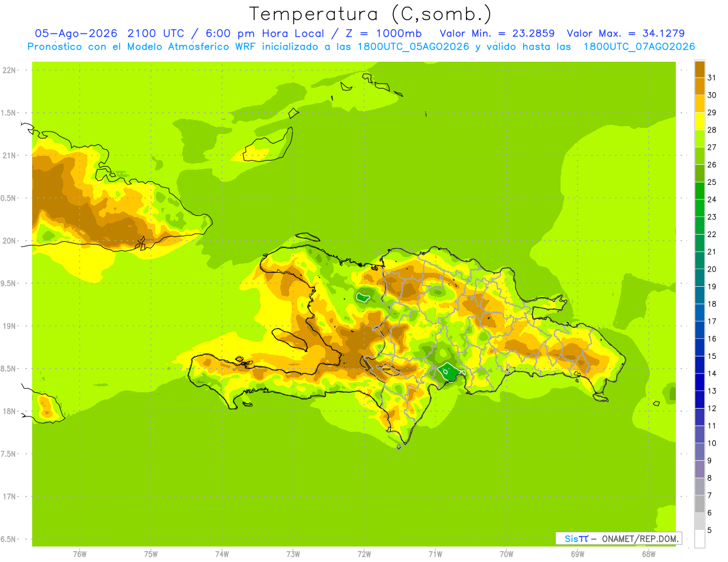
Task: Click the legend label "28"
Action: 712,130
